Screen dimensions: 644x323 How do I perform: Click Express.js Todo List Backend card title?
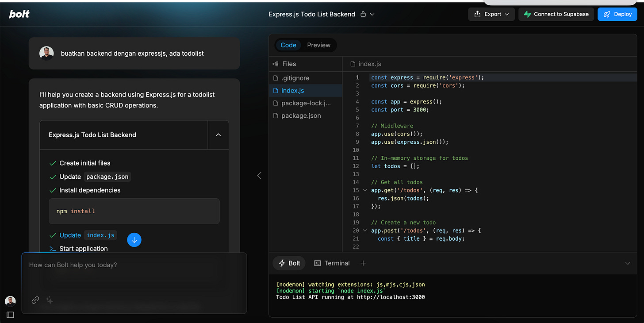click(x=92, y=135)
